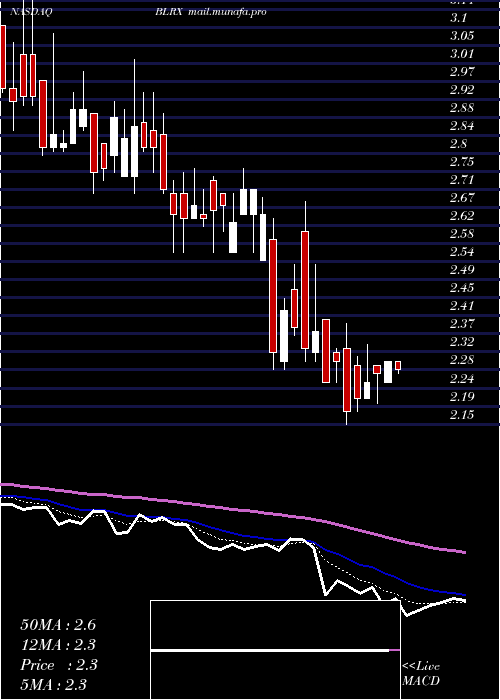Image resolution: width=500 pixels, height=700 pixels.
Task: Click the 2.88 price axis label
Action: point(462,108)
